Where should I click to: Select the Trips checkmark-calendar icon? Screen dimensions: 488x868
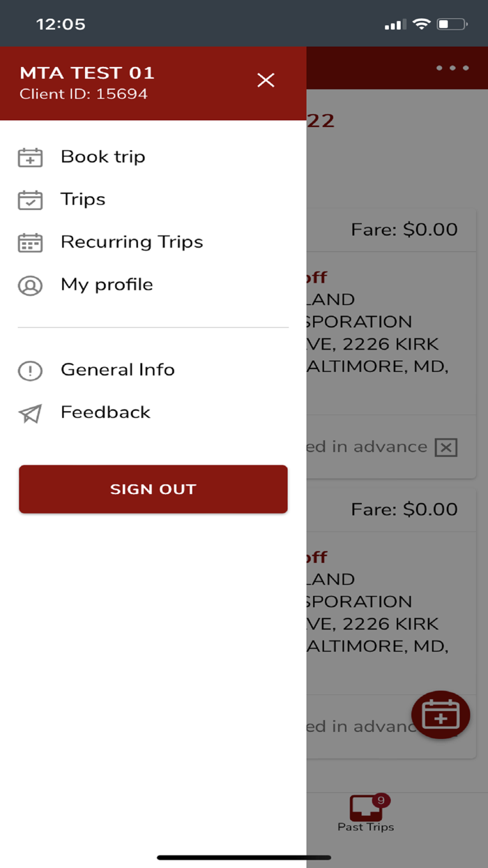point(30,200)
